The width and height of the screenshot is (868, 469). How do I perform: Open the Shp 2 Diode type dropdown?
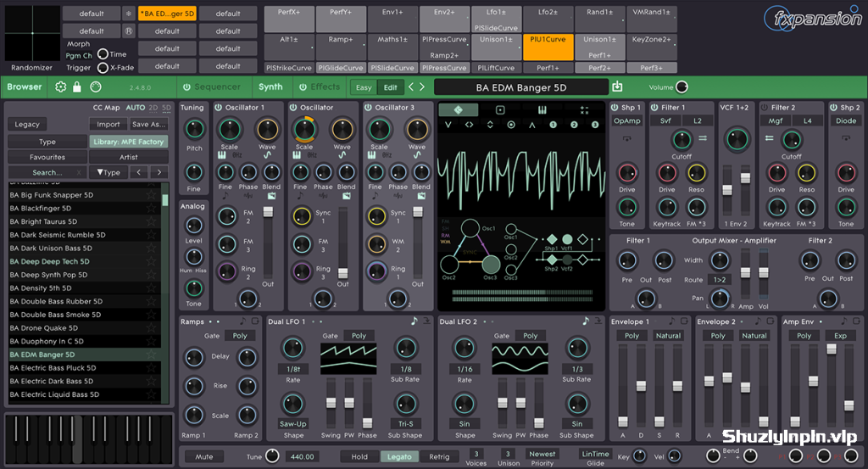tap(846, 120)
